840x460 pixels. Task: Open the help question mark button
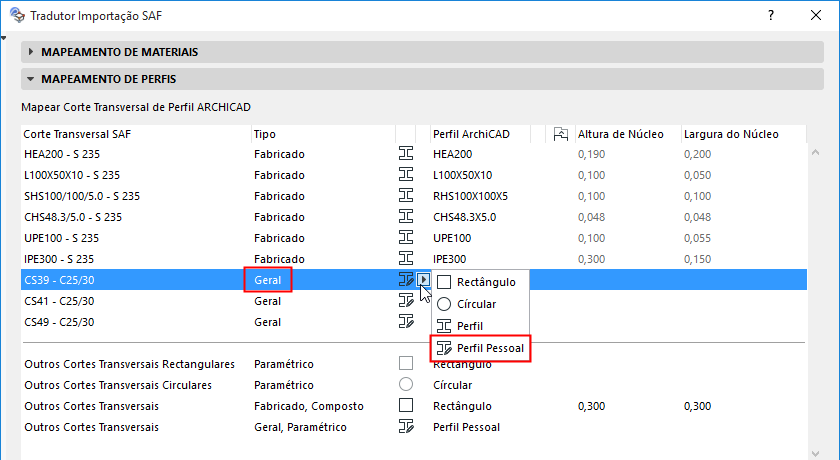pos(771,15)
